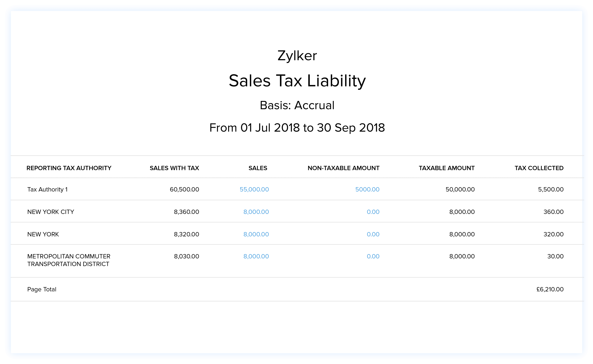The width and height of the screenshot is (593, 364).
Task: Open NEW YORK CITY sales 8,000.00 link
Action: click(x=256, y=212)
